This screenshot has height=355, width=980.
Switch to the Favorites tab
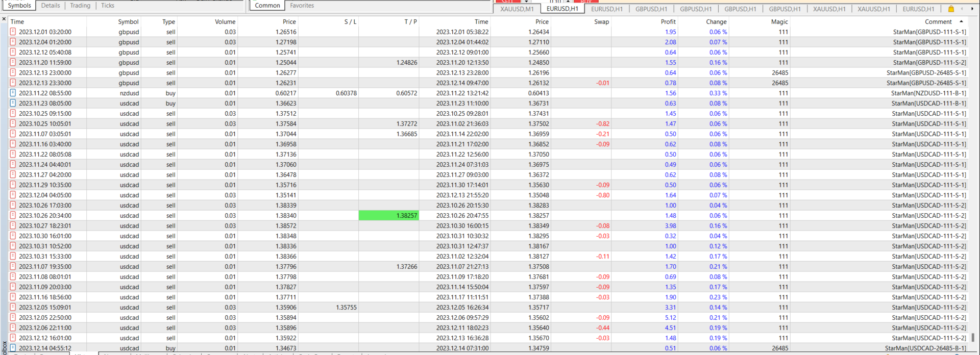click(302, 6)
